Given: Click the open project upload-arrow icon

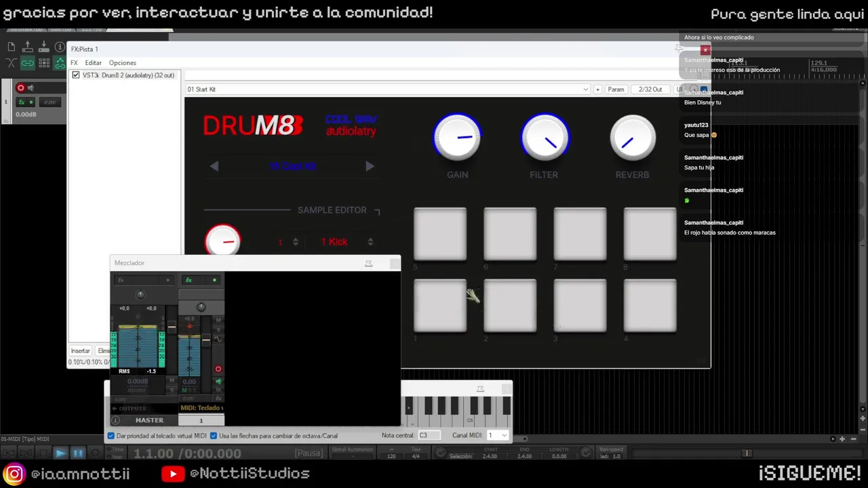Looking at the screenshot, I should pos(28,46).
